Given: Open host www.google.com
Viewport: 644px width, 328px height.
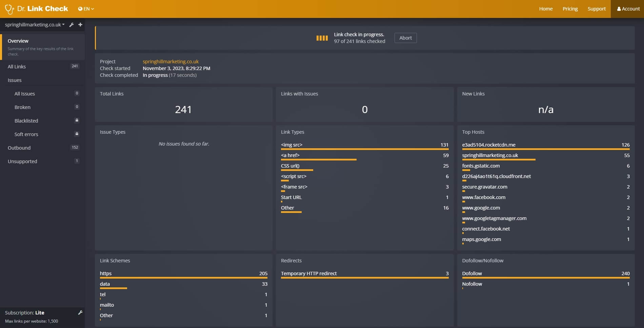Looking at the screenshot, I should [481, 208].
